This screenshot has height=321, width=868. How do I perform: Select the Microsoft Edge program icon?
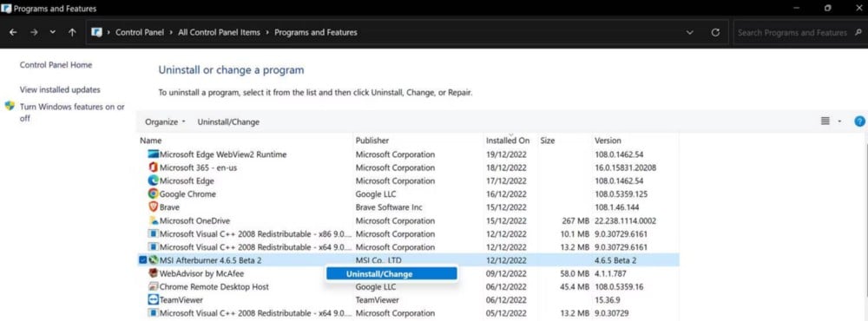[x=154, y=181]
